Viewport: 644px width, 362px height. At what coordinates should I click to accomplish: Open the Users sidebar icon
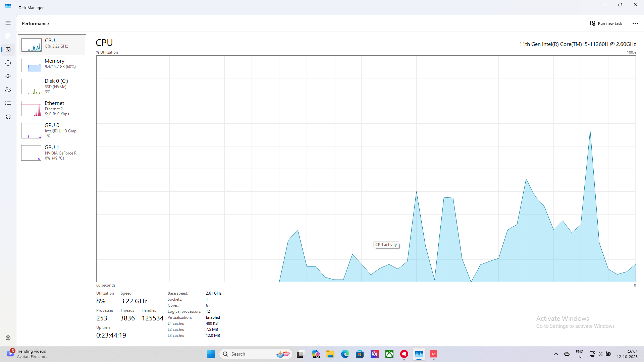[8, 90]
